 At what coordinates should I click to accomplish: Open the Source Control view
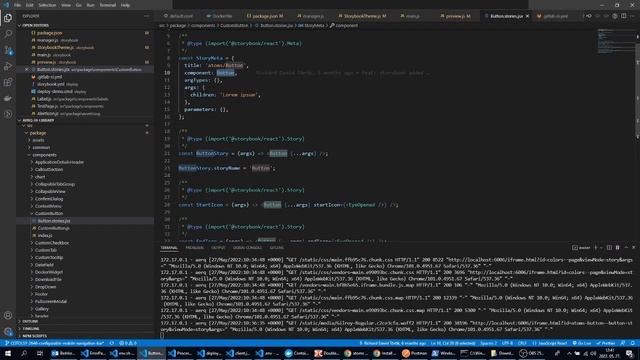coord(8,50)
